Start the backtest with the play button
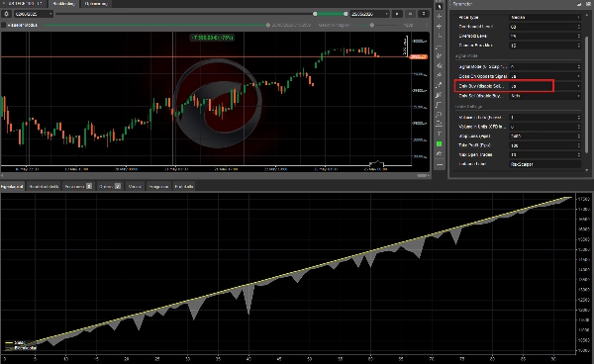Image resolution: width=594 pixels, height=364 pixels. [397, 14]
